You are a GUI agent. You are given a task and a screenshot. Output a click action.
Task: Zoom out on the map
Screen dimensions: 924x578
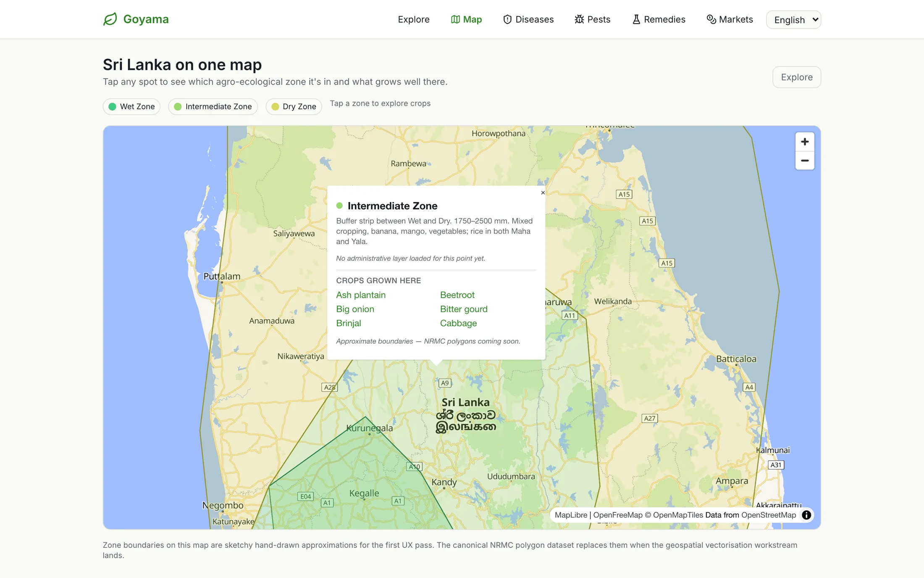(x=805, y=161)
